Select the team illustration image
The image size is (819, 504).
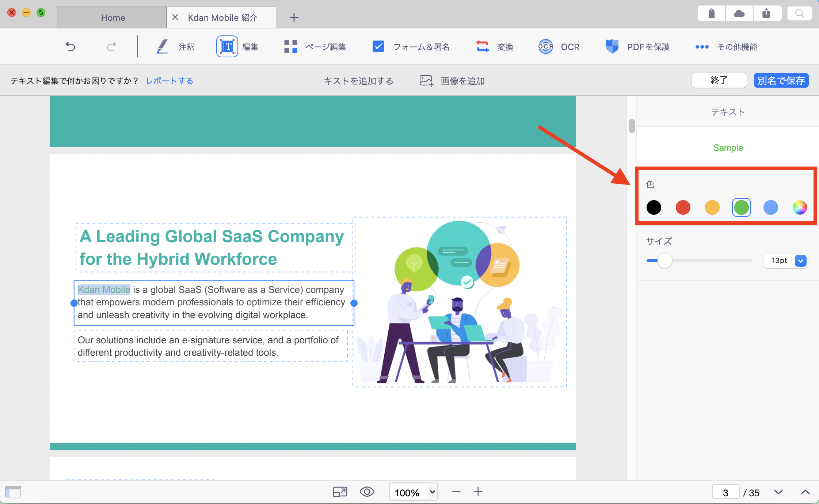coord(460,302)
